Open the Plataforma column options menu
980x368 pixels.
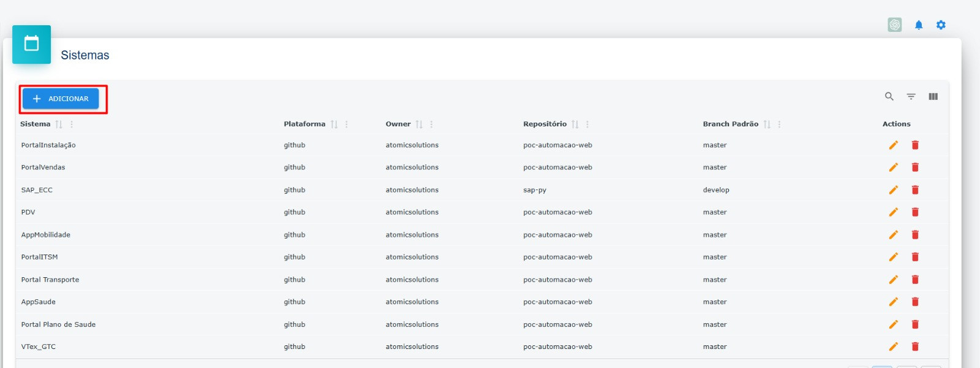coord(347,124)
